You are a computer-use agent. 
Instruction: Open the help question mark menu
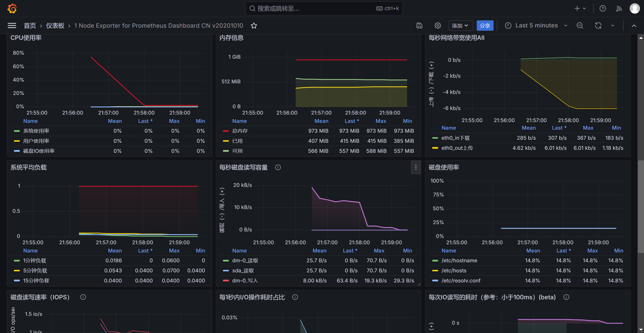(x=603, y=9)
